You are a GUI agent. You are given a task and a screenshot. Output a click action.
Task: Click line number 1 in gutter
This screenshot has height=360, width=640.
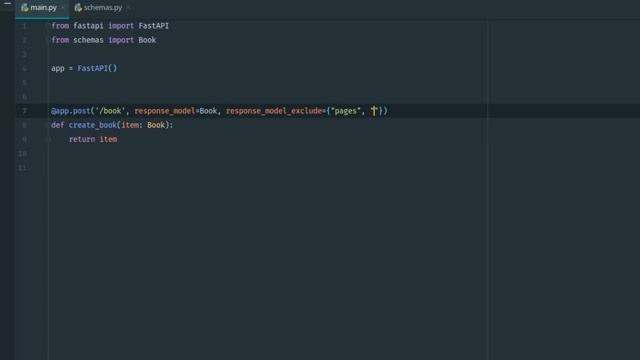pos(24,26)
